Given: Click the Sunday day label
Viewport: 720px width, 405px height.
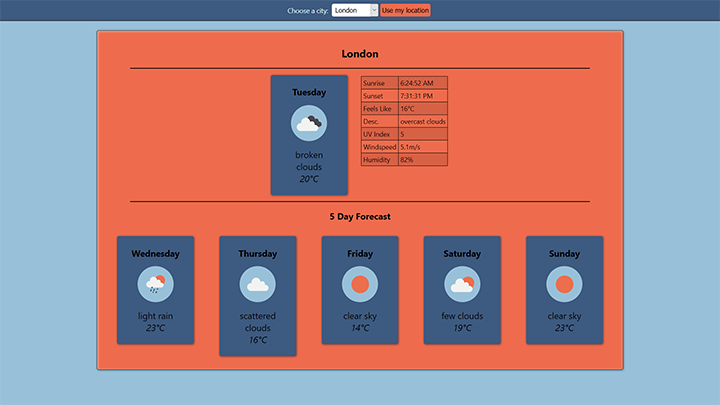Looking at the screenshot, I should click(x=564, y=253).
